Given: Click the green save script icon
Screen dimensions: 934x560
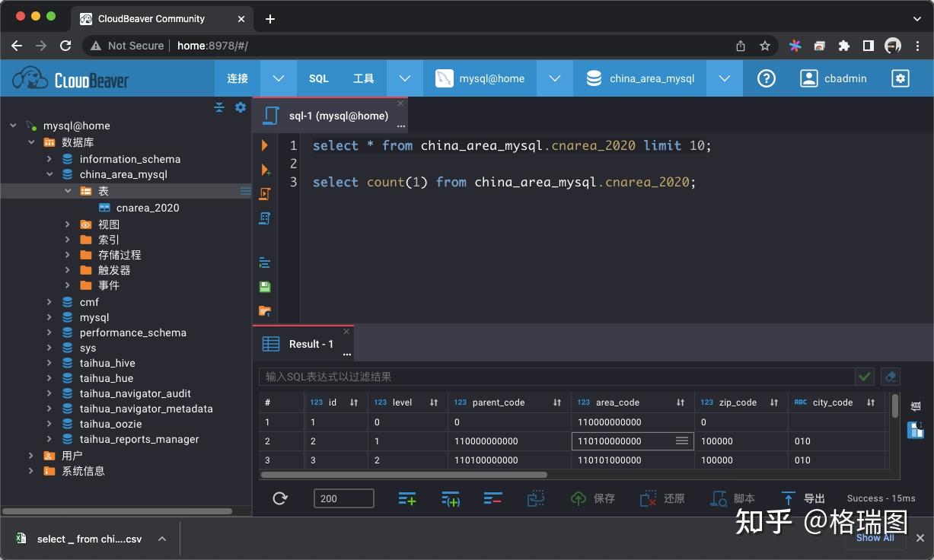Looking at the screenshot, I should click(265, 287).
